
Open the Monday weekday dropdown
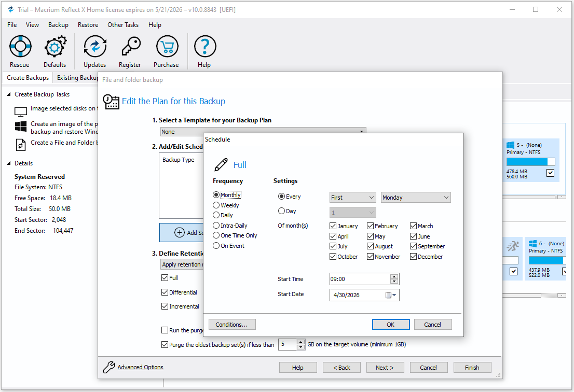point(416,198)
